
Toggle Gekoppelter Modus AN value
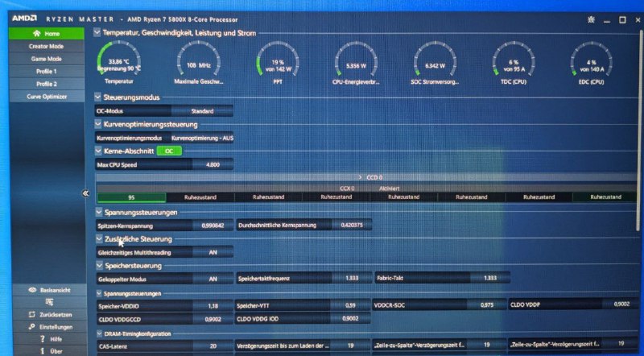[213, 279]
